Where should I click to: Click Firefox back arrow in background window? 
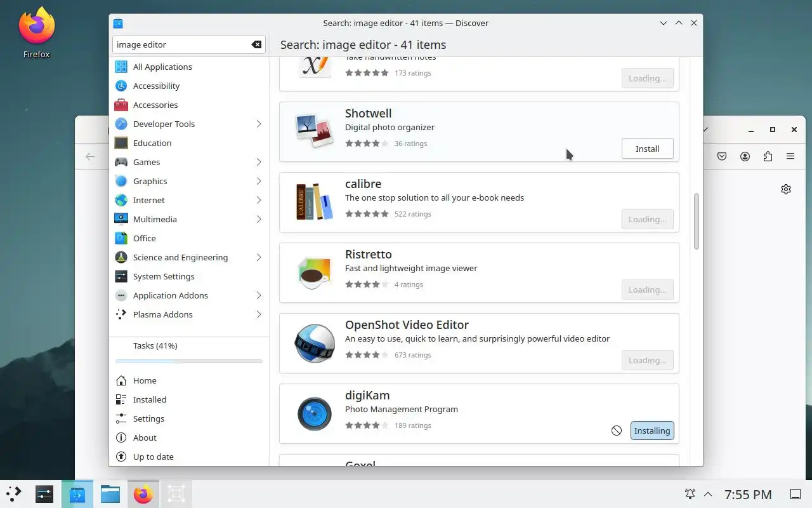tap(90, 156)
